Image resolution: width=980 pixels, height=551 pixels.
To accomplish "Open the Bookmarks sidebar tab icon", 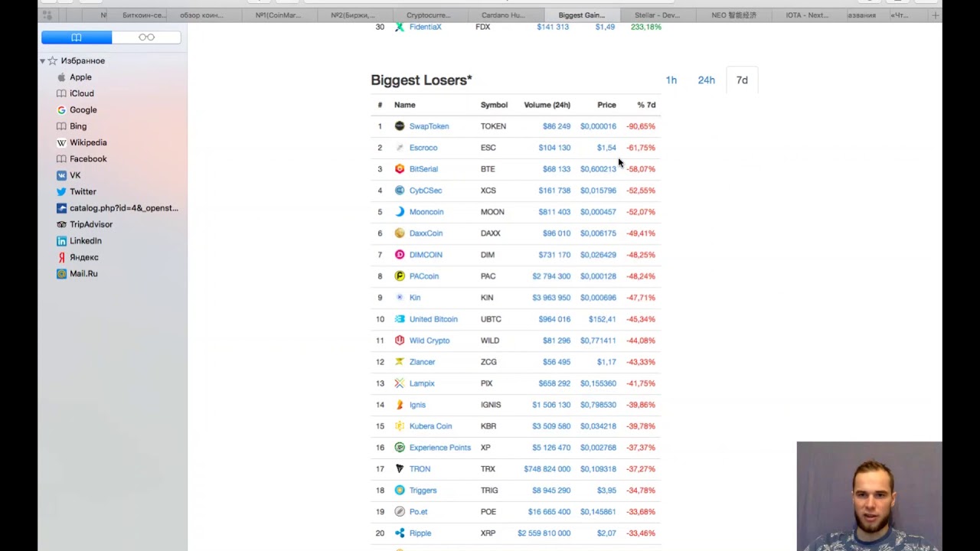I will tap(77, 37).
